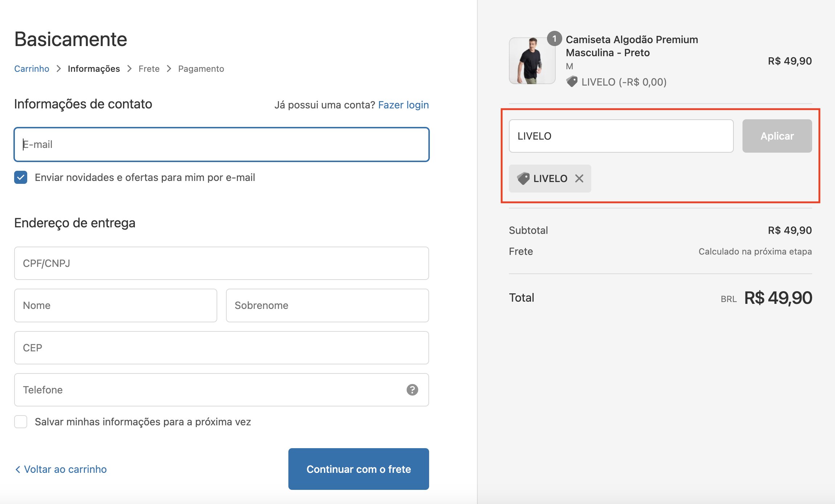
Task: Click the Endereço de entrega heading
Action: 75,223
